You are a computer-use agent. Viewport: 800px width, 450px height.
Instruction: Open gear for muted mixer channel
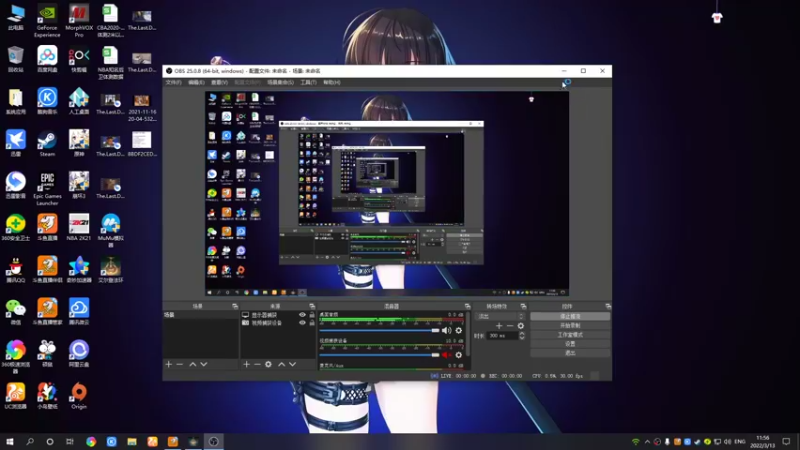[x=459, y=355]
